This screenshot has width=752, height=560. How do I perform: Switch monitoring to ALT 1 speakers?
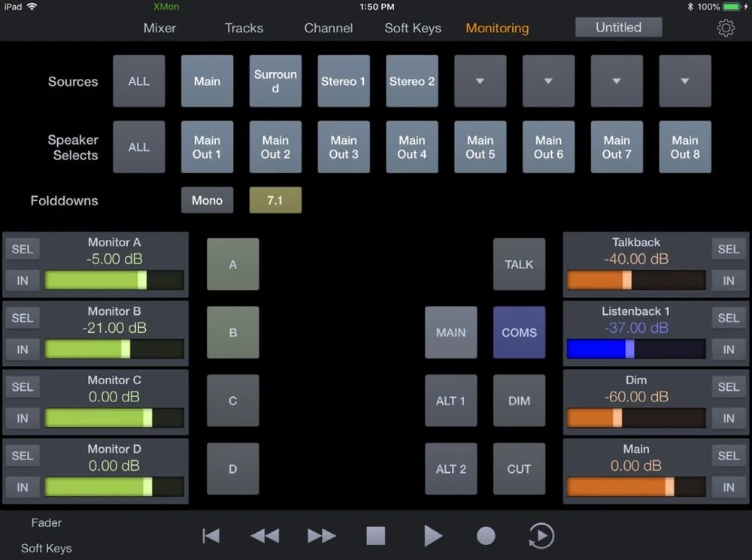[x=451, y=401]
